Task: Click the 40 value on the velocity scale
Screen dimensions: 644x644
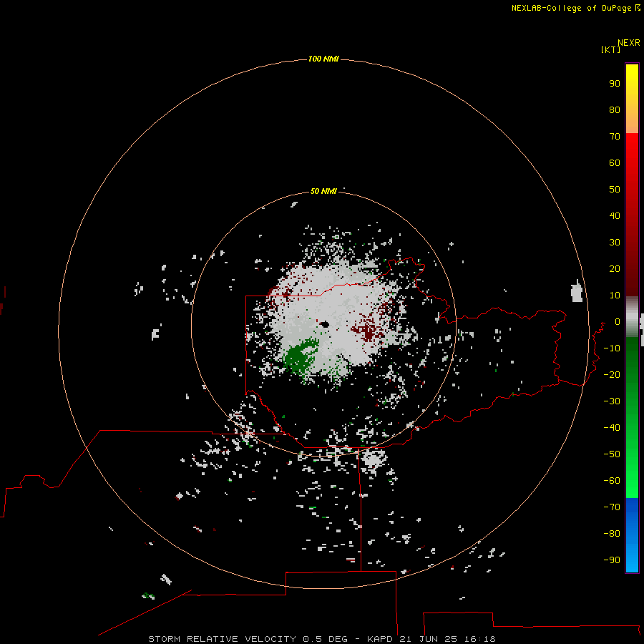Action: coord(615,215)
